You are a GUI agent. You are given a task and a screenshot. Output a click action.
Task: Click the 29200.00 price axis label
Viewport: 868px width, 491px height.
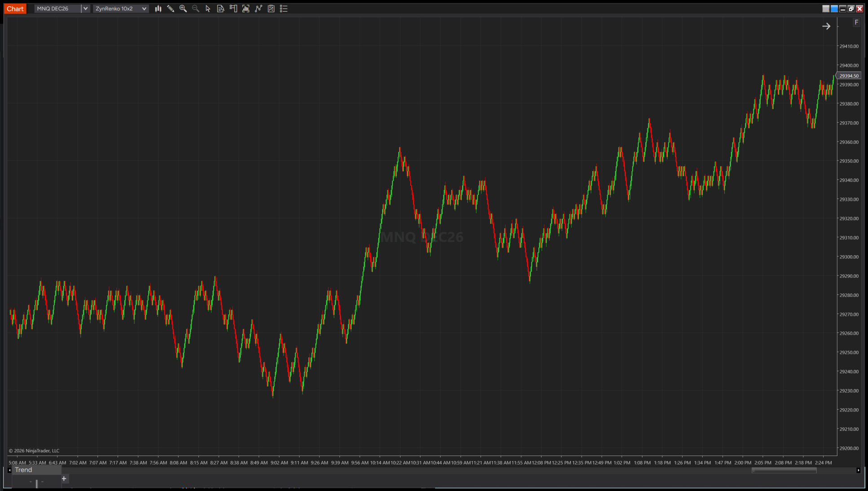[x=849, y=448]
